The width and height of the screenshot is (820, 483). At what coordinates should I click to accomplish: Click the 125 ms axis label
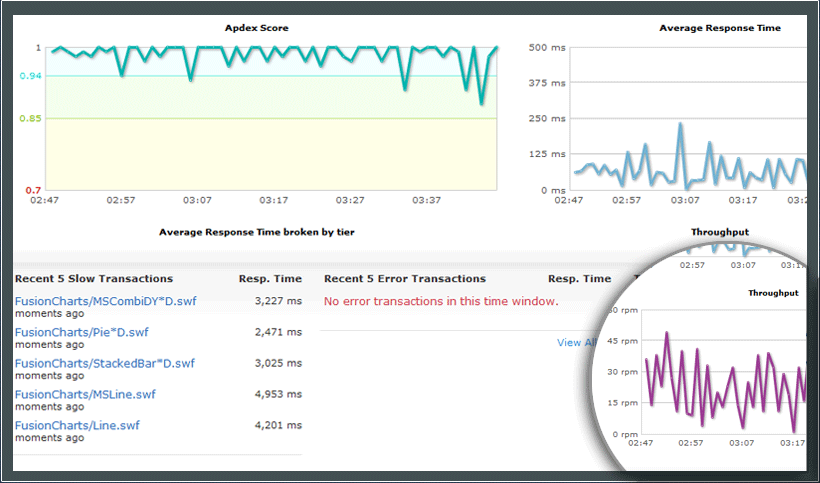(547, 154)
